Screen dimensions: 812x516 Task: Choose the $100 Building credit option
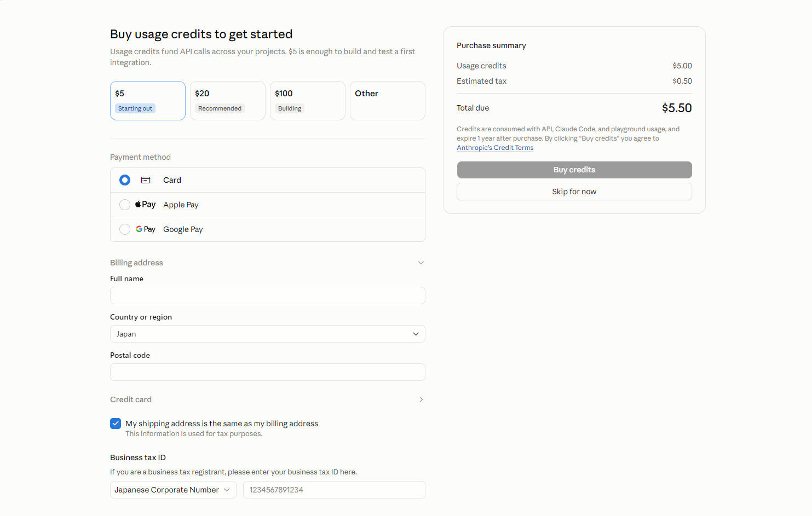[x=308, y=101]
